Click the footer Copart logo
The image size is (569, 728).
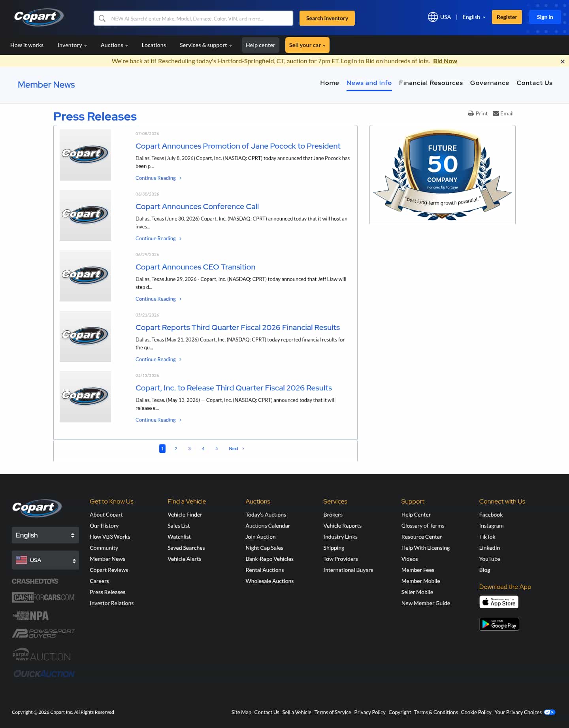[x=37, y=508]
